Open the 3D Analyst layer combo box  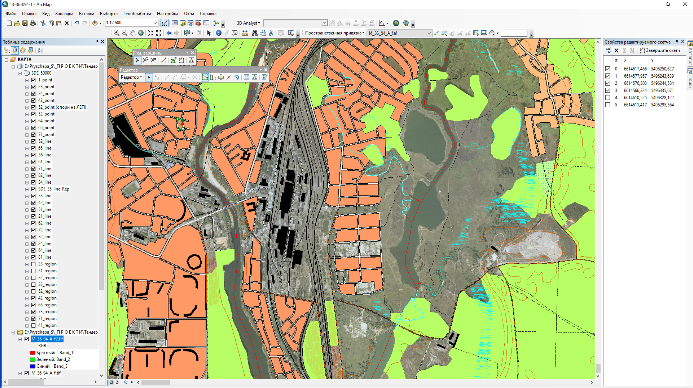click(x=295, y=23)
